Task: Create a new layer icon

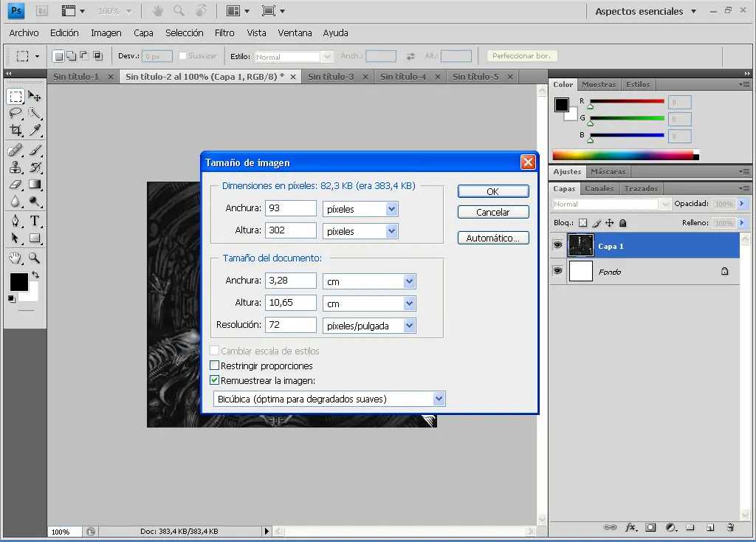Action: point(710,527)
